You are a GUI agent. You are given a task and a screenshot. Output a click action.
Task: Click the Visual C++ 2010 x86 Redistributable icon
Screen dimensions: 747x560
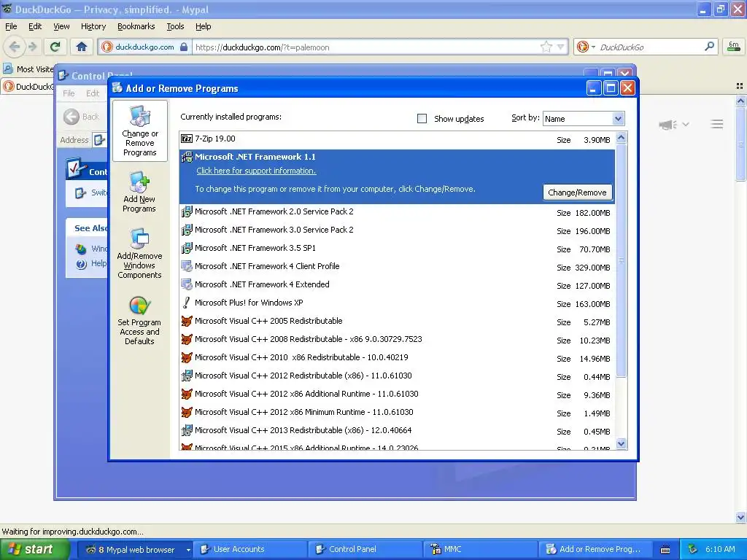click(187, 357)
